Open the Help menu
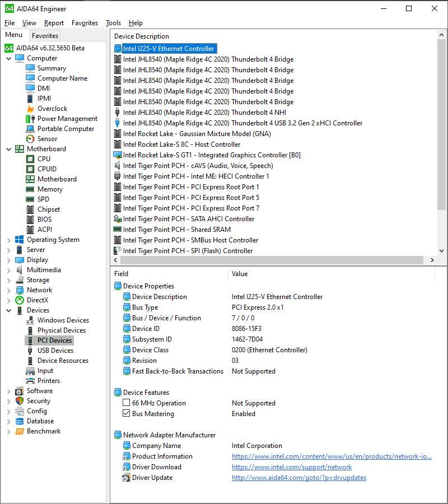The width and height of the screenshot is (448, 504). [136, 23]
